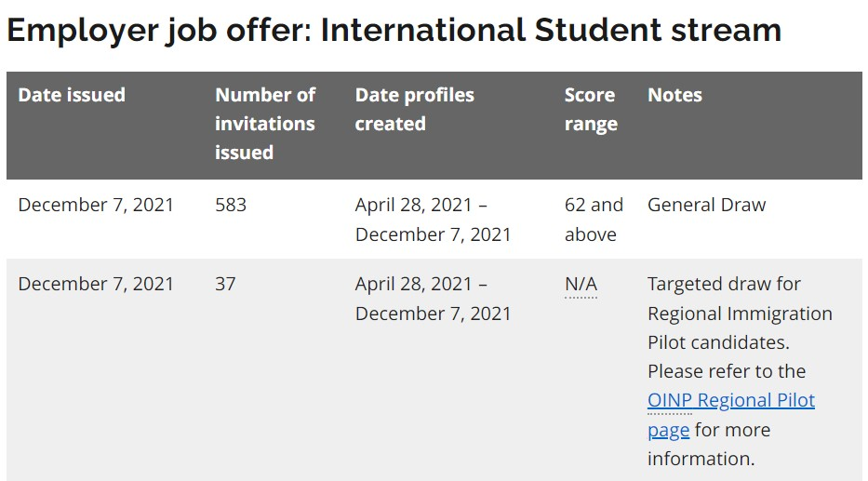This screenshot has height=481, width=868.
Task: Select the Employer job offer stream heading
Action: (394, 30)
